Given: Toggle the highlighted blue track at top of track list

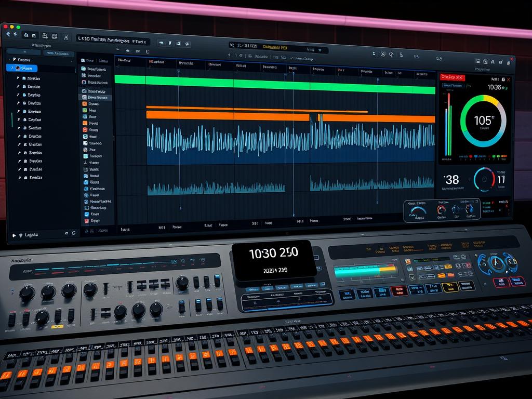Looking at the screenshot, I should click(21, 69).
